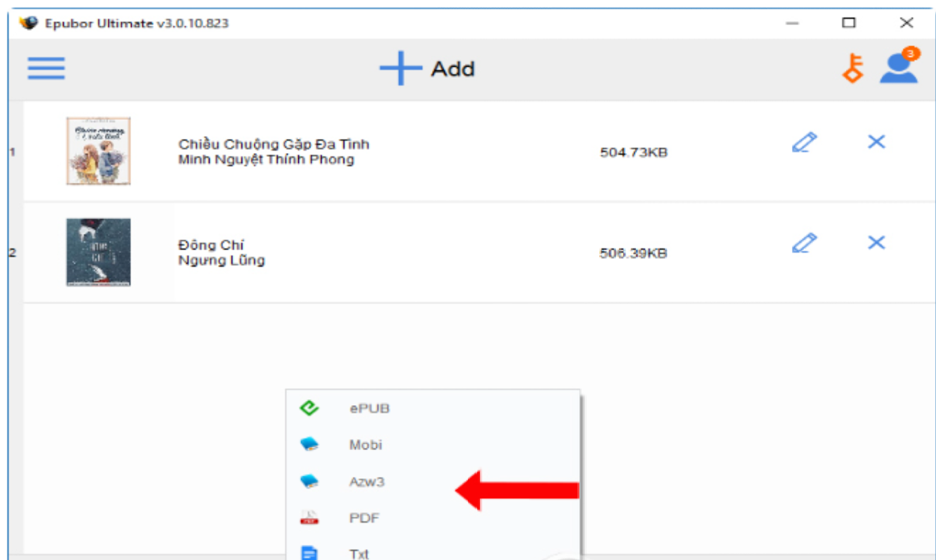Click the orange key registration icon
The width and height of the screenshot is (936, 560).
(x=854, y=68)
